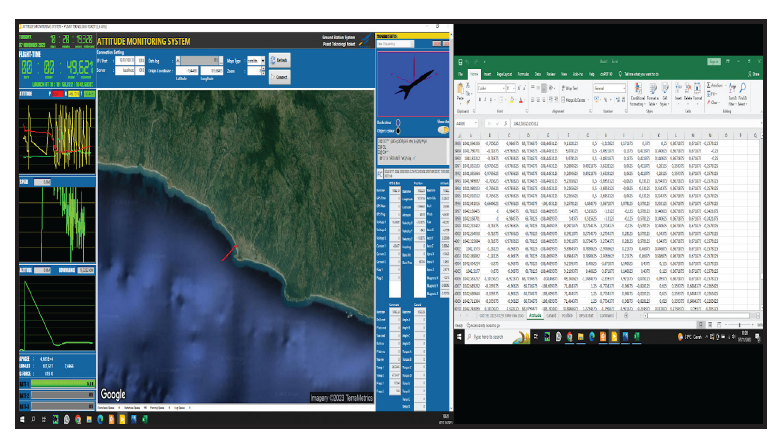Click the Refresh button
The width and height of the screenshot is (775, 443).
[x=281, y=62]
